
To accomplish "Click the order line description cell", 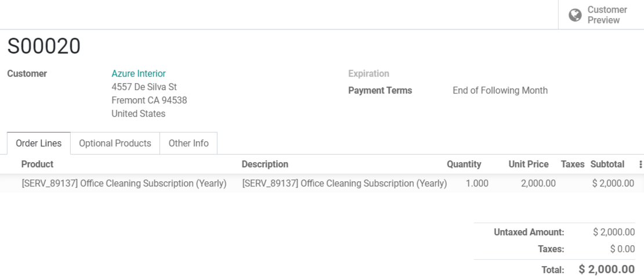I will point(344,184).
